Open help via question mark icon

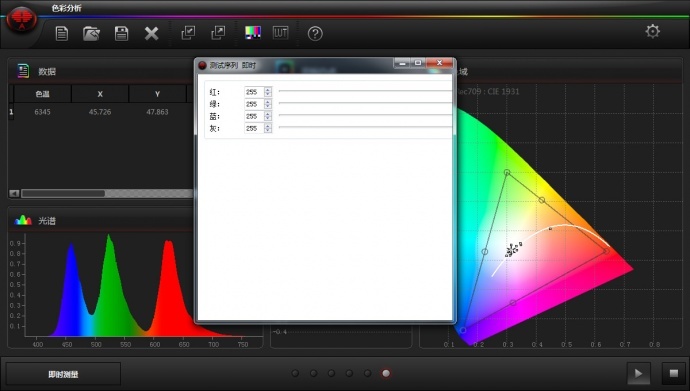pos(315,33)
